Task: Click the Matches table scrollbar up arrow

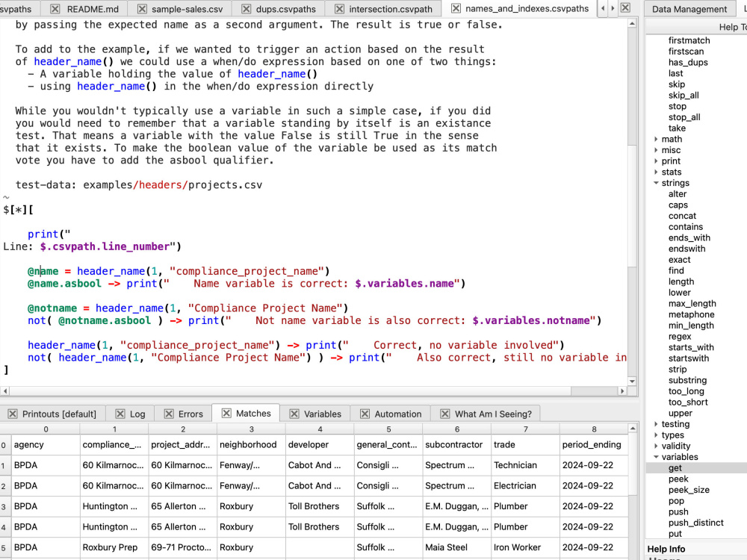Action: [633, 429]
